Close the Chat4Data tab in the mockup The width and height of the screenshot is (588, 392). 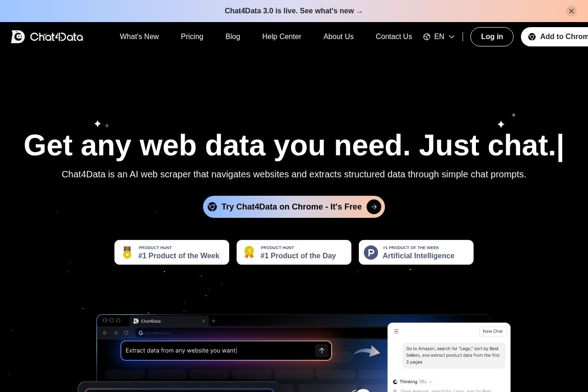click(204, 321)
